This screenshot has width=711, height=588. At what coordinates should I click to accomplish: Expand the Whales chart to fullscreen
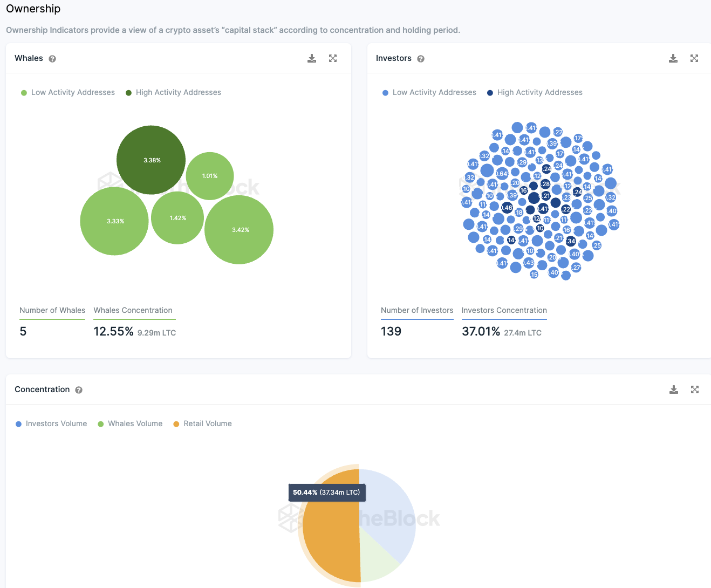[x=333, y=58]
